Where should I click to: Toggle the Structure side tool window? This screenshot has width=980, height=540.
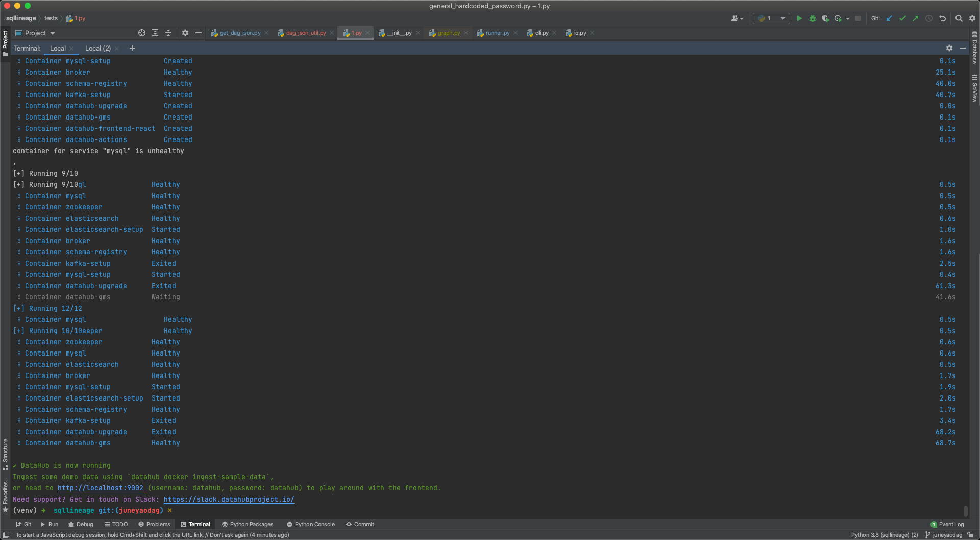[x=6, y=454]
